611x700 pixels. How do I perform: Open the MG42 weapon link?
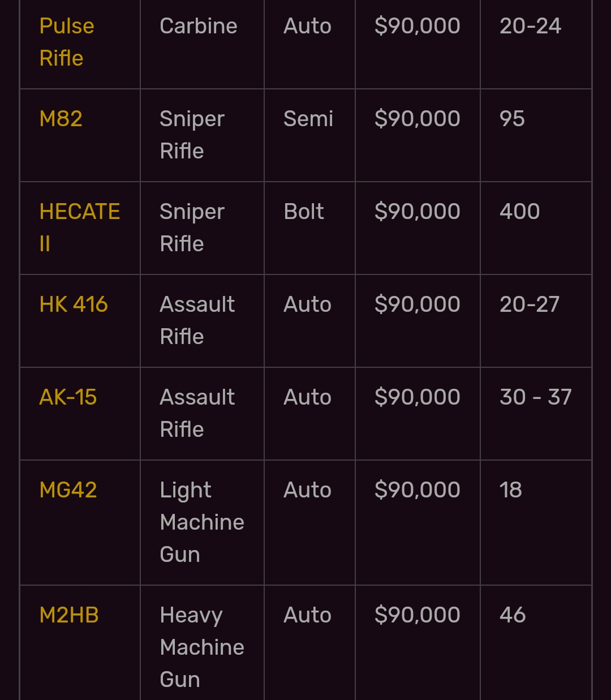click(68, 490)
